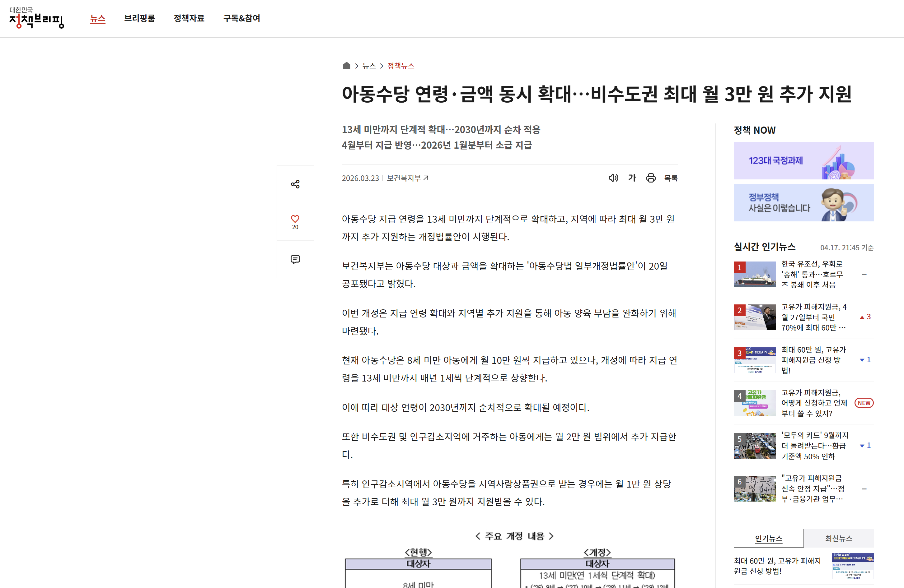Open 정책자료 navigation menu
The image size is (904, 588).
click(x=189, y=18)
